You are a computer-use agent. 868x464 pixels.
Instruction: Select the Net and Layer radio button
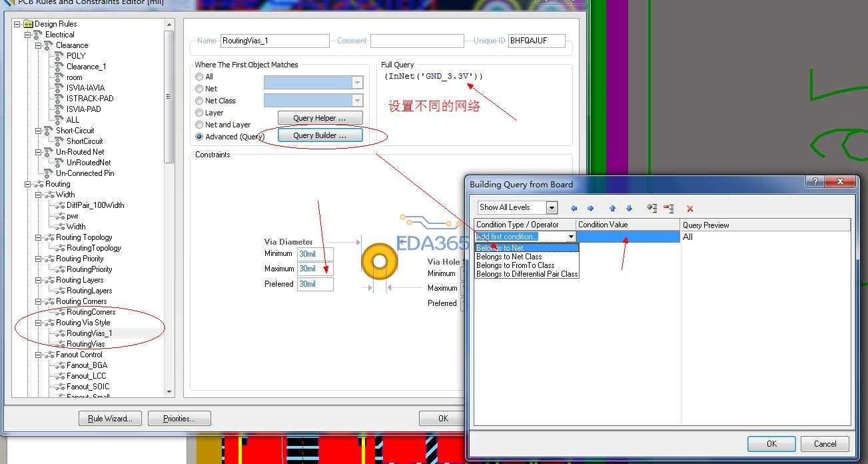(199, 125)
